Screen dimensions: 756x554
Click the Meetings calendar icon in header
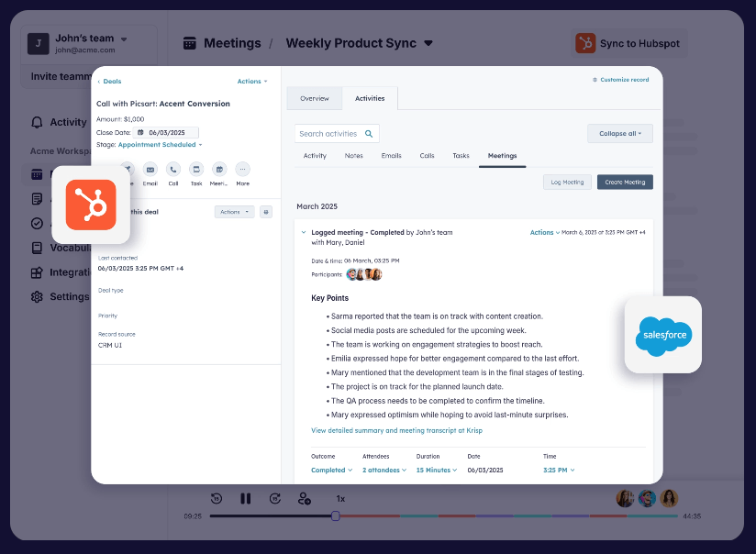[190, 43]
